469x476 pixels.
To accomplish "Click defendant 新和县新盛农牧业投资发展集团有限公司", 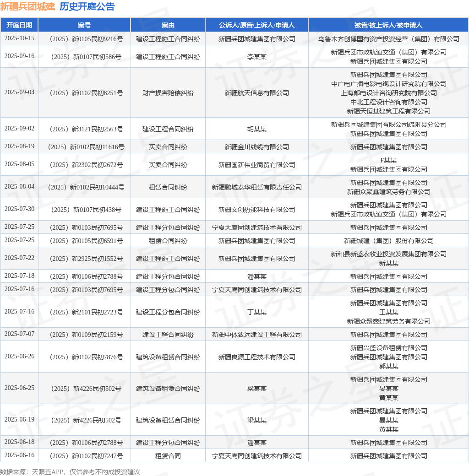I will coord(388,254).
